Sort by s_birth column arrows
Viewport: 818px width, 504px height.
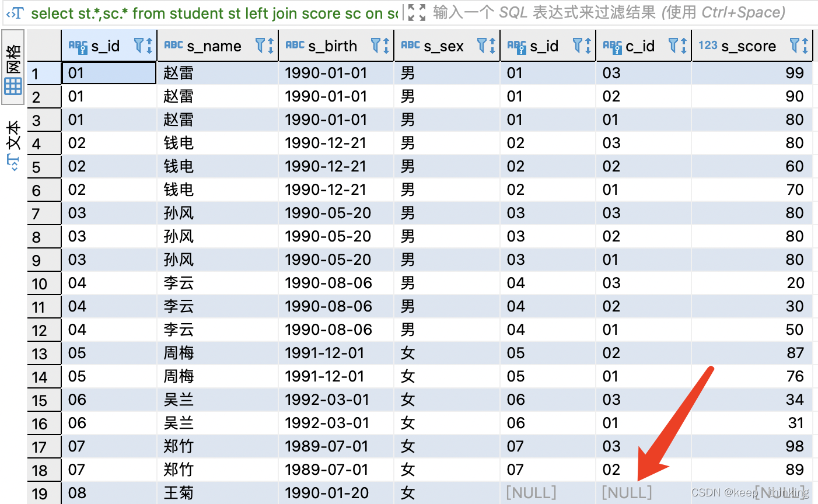[x=386, y=45]
